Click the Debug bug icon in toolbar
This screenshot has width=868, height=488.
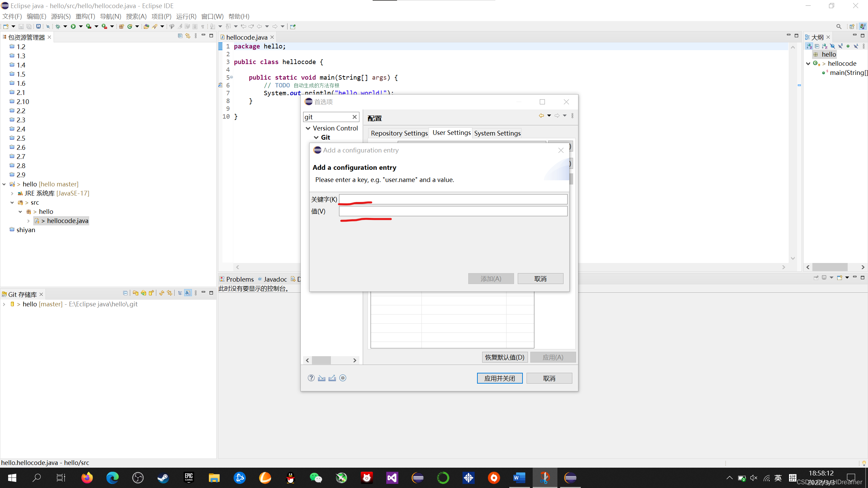tap(58, 26)
